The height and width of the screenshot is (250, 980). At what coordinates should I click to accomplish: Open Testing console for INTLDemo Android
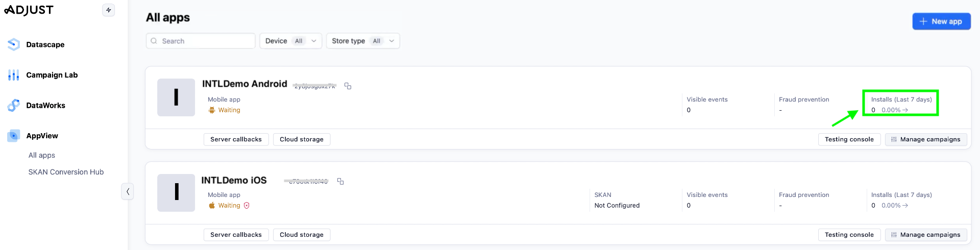coord(849,139)
